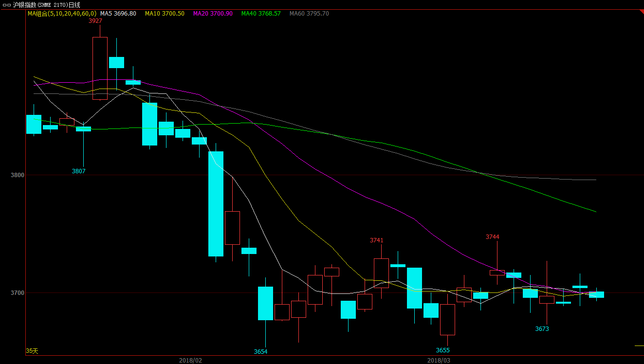Screen dimensions: 644x364
Task: Click the 3807 low price label
Action: coord(79,171)
